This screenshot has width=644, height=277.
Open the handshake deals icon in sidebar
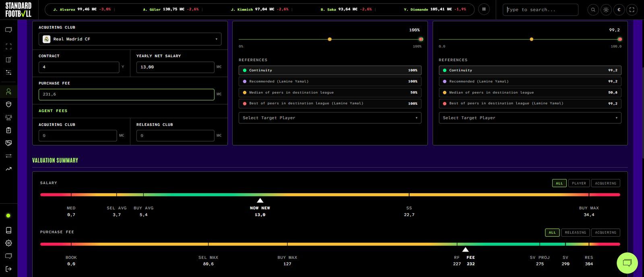point(8,143)
